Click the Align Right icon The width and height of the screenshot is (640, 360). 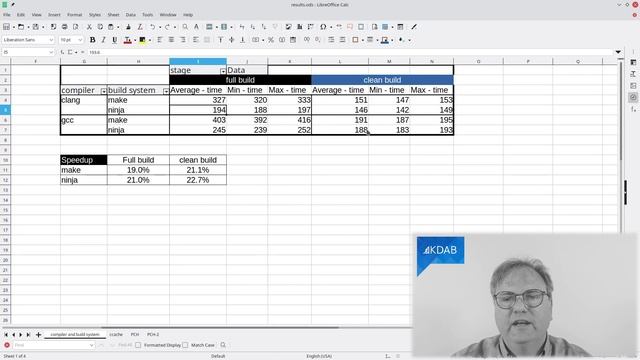pyautogui.click(x=182, y=40)
